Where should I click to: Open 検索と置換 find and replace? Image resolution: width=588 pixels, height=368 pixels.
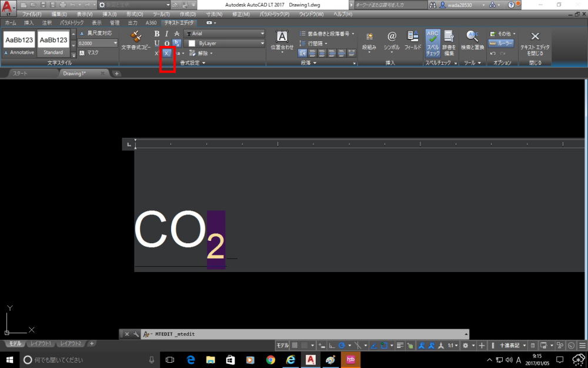tap(473, 41)
